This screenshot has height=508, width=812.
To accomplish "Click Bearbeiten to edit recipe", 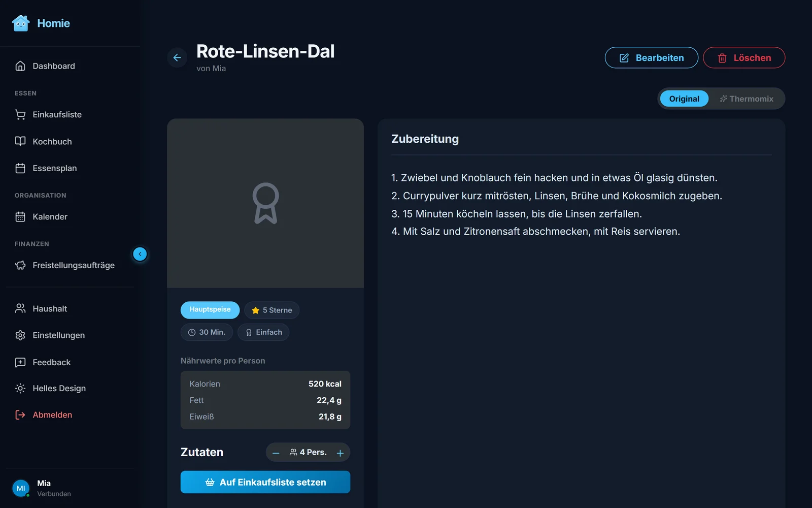I will tap(652, 58).
